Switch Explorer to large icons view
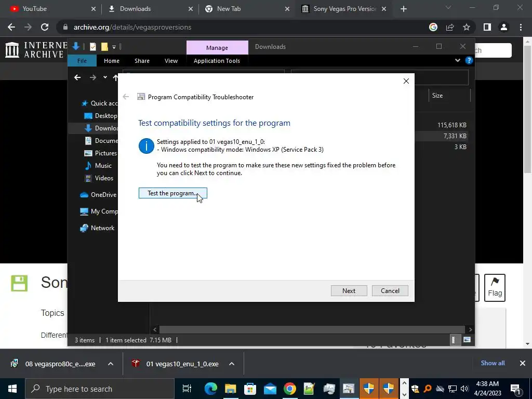The image size is (532, 399). (467, 340)
